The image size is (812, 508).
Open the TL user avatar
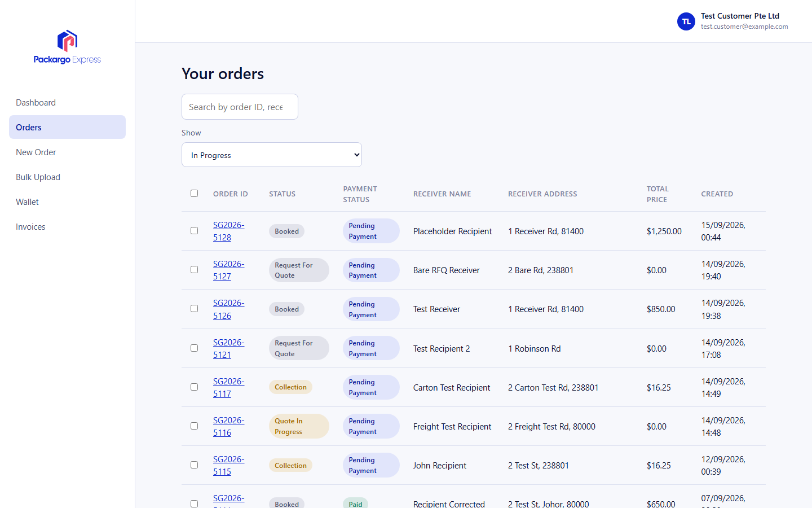[686, 21]
